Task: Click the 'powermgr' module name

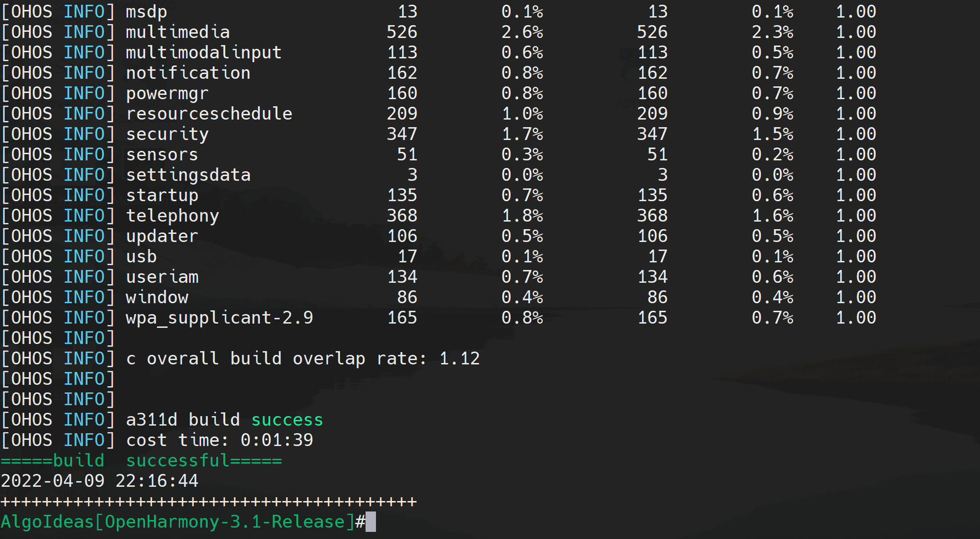Action: pos(167,93)
